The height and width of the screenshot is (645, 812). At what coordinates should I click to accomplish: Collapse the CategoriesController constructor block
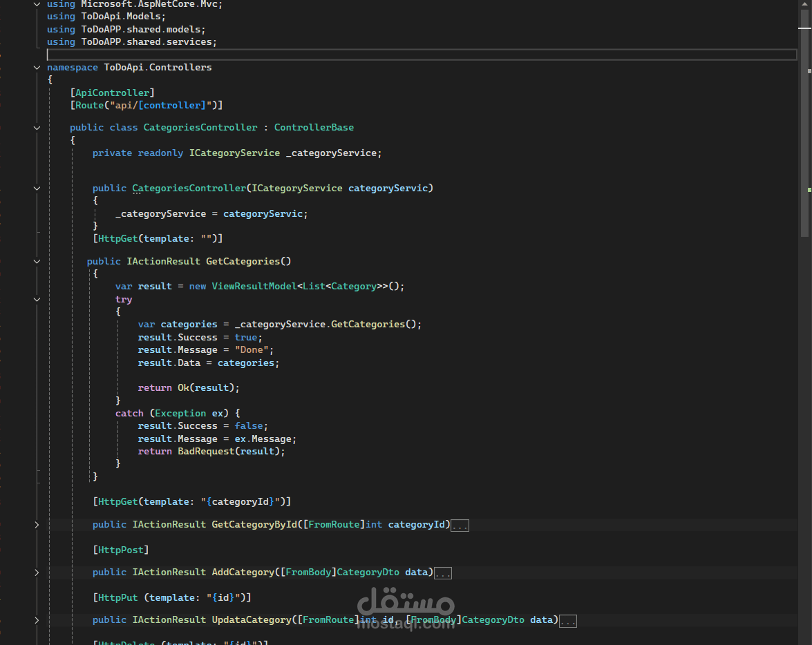(x=37, y=189)
